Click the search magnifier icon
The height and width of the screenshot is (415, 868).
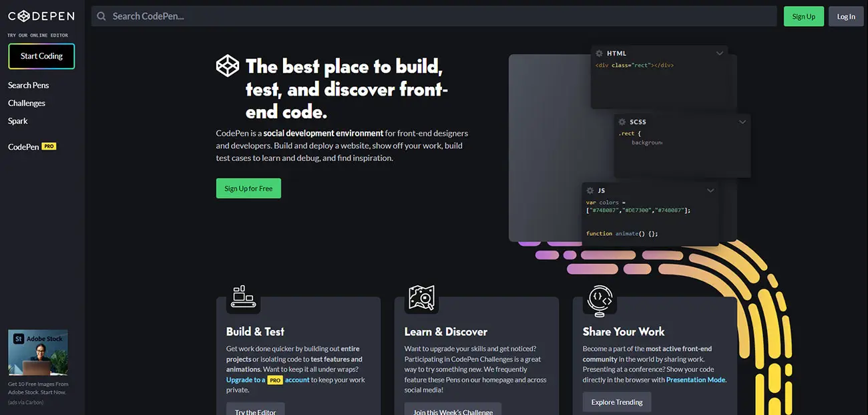click(101, 16)
